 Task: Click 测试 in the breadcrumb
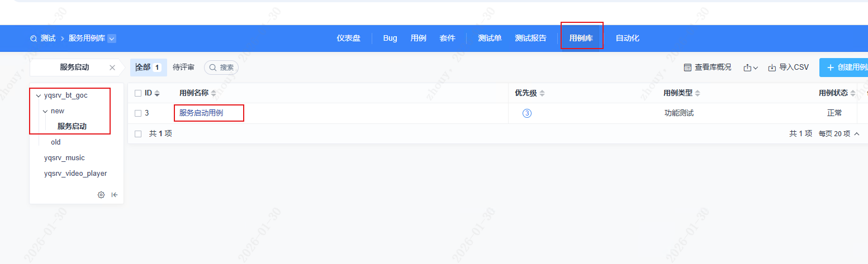[x=48, y=39]
